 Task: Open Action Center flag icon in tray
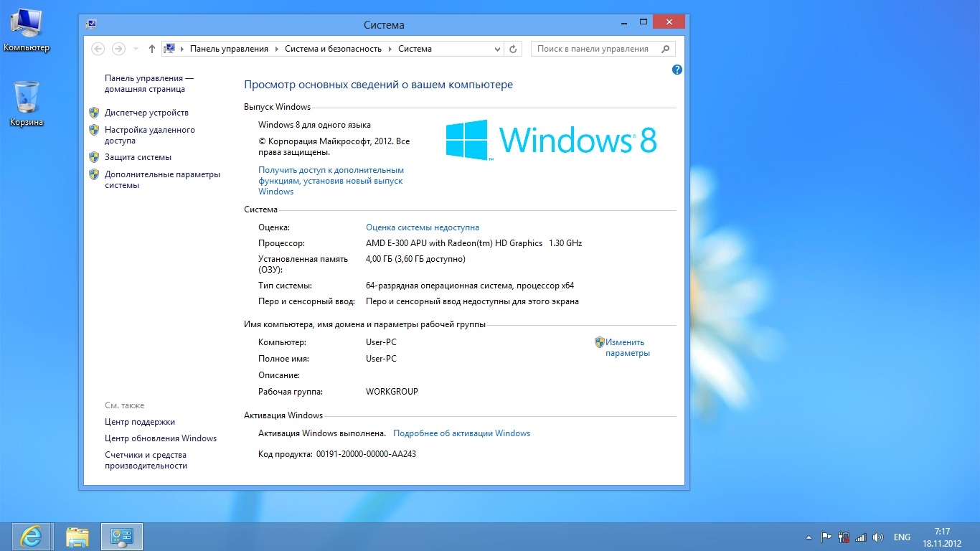826,537
